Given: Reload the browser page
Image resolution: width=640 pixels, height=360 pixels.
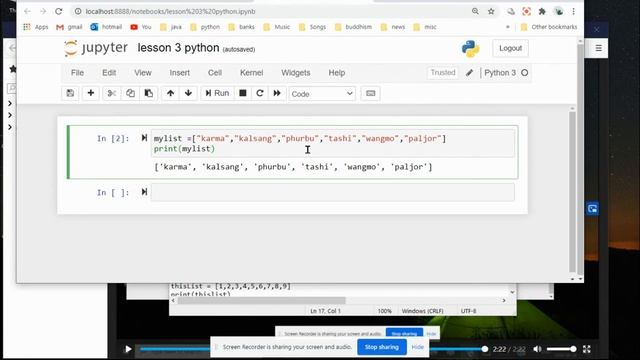Looking at the screenshot, I should [x=59, y=11].
